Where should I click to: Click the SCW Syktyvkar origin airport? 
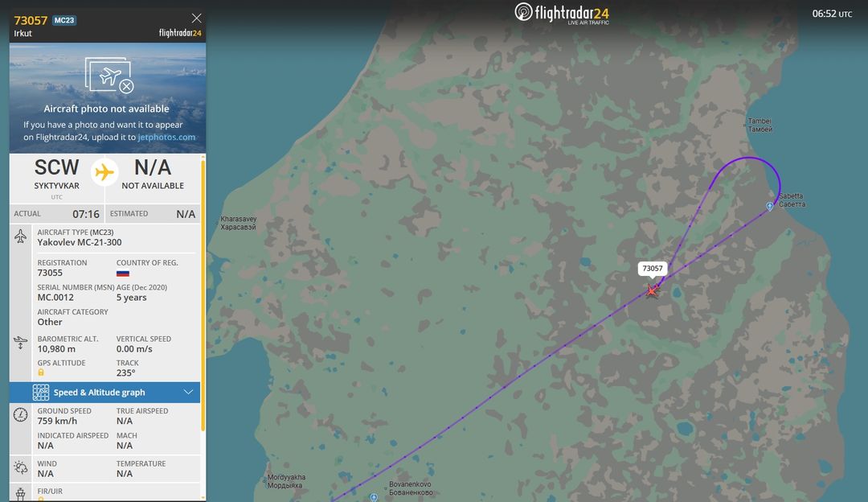click(56, 175)
